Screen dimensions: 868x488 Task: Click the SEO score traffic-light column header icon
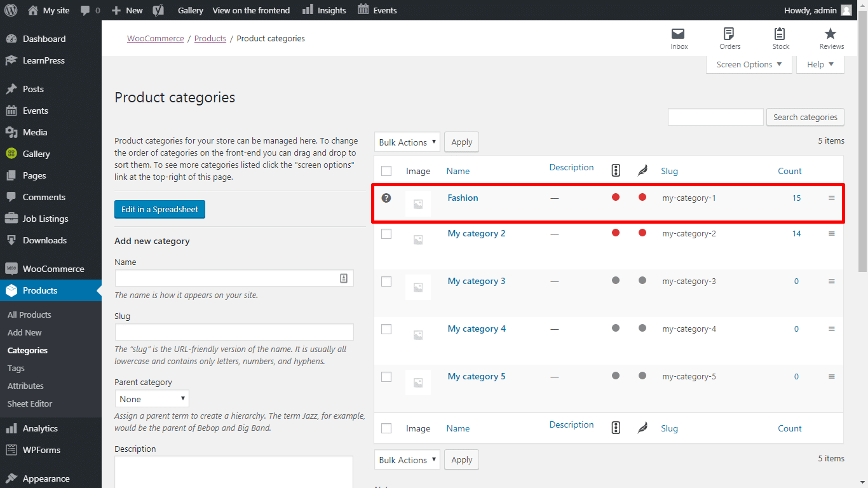[615, 170]
